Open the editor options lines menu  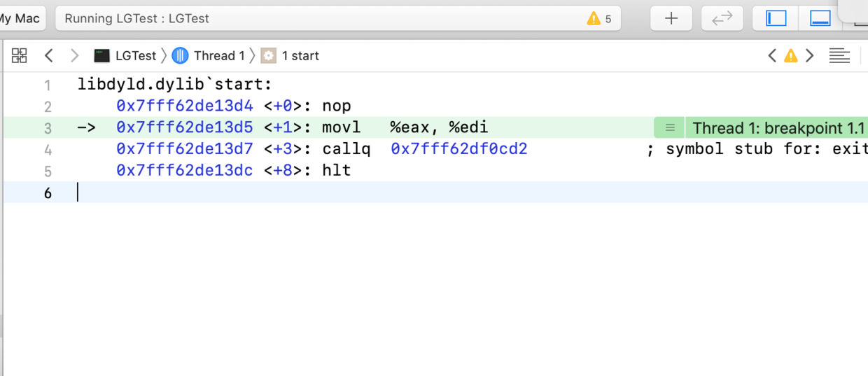(839, 55)
